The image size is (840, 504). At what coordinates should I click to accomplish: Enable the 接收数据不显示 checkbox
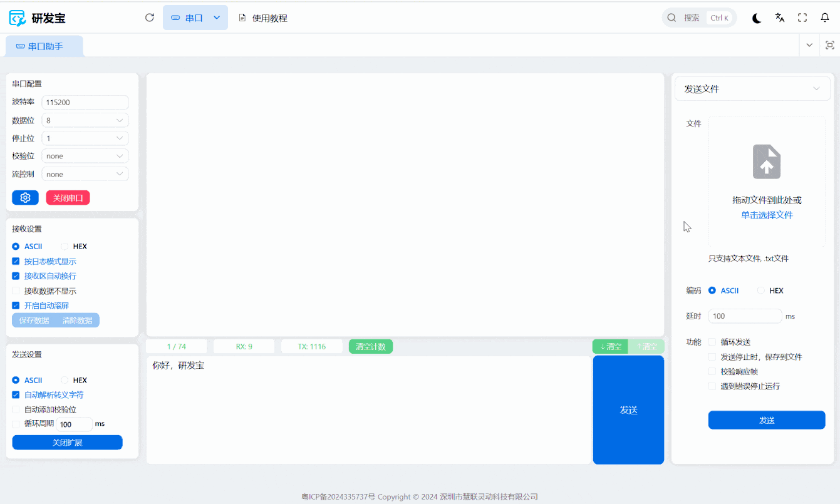[16, 291]
